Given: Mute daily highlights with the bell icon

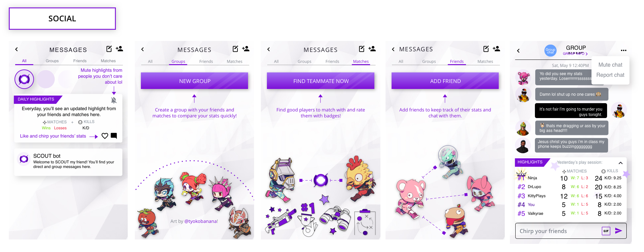Looking at the screenshot, I should 114,100.
